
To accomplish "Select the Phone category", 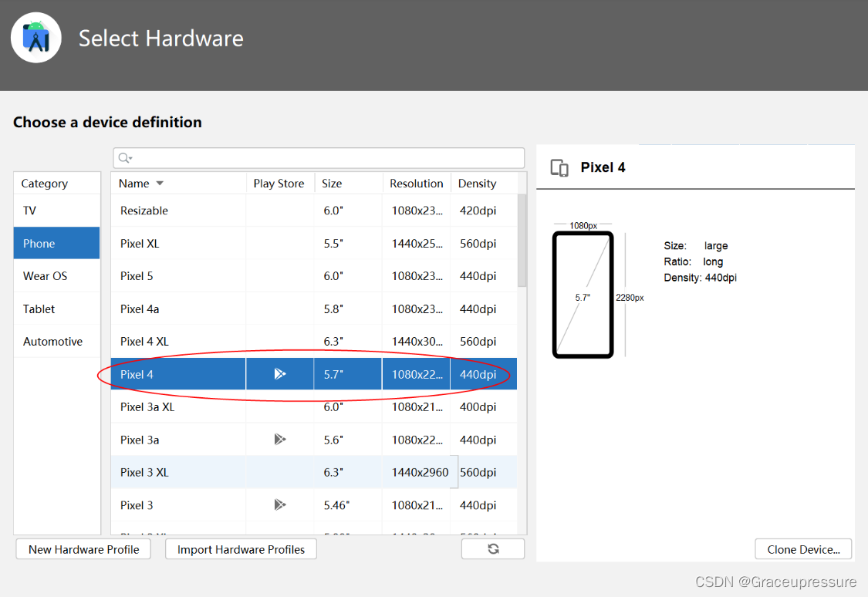I will 56,243.
